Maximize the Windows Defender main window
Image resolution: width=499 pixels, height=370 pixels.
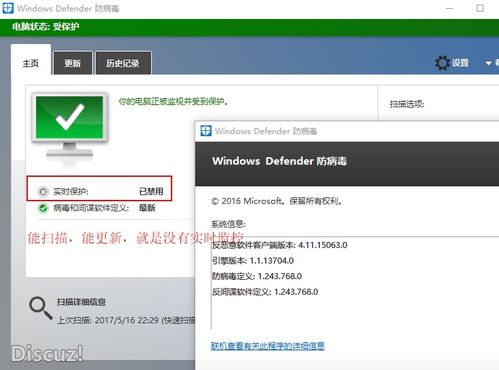480,8
